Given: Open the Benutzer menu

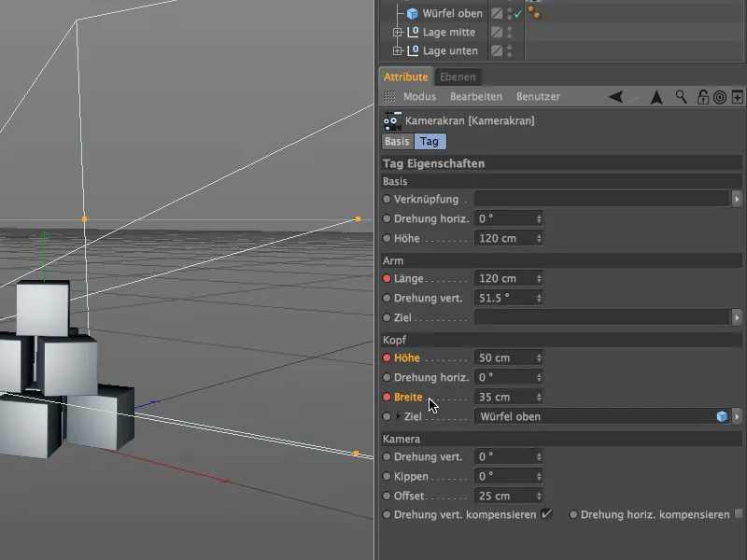Looking at the screenshot, I should pyautogui.click(x=538, y=97).
